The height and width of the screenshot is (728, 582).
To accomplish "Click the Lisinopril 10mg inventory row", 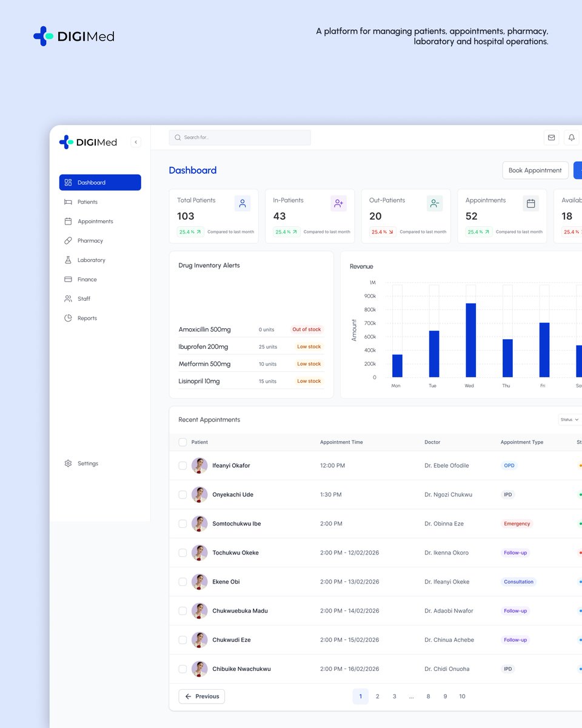I will click(252, 381).
